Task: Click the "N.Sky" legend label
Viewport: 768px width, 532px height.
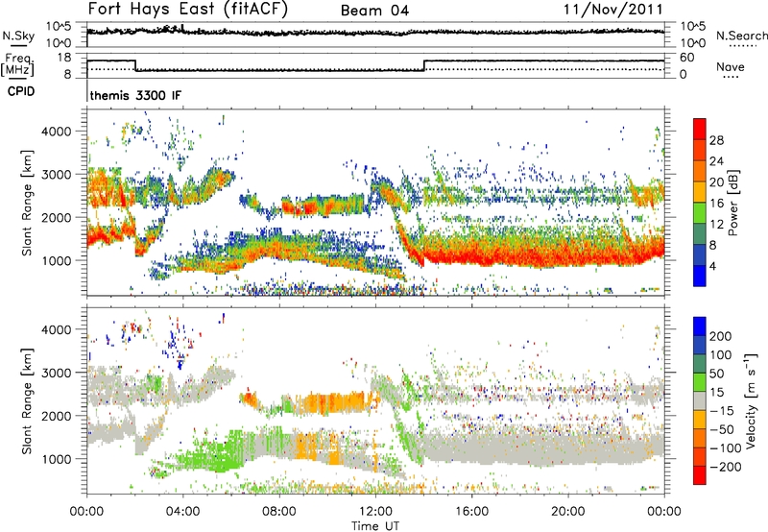Action: click(18, 36)
